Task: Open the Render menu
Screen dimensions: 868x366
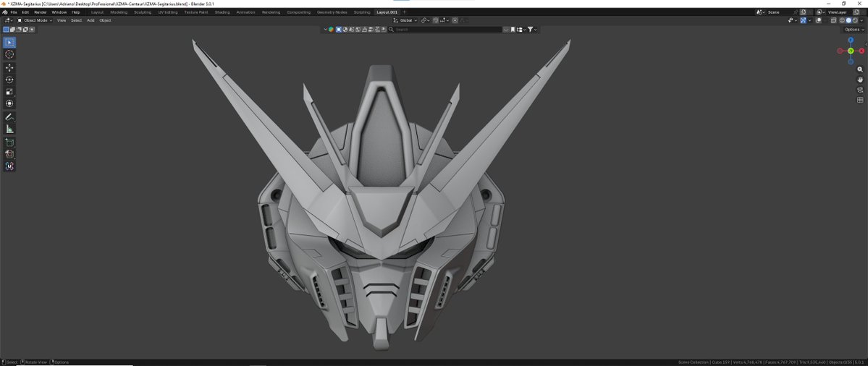Action: pos(41,12)
